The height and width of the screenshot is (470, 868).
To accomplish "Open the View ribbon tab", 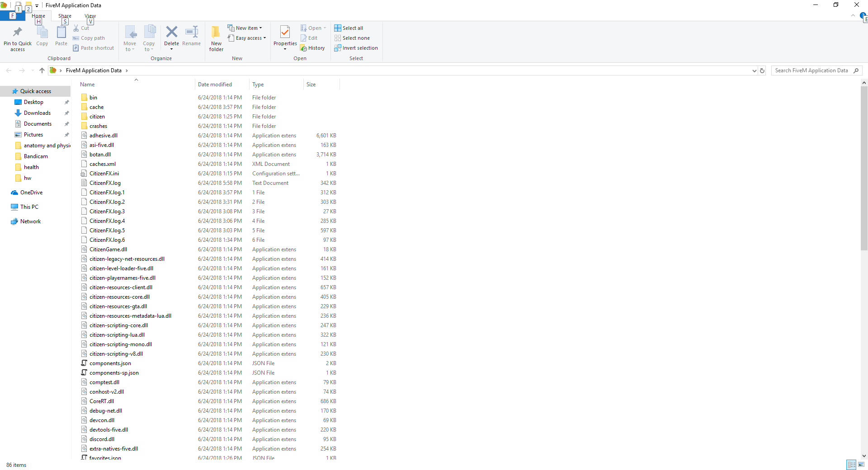I will (x=90, y=16).
